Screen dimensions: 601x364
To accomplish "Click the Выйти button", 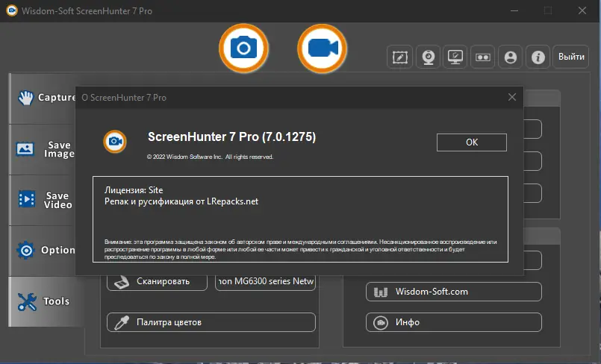I will [570, 57].
